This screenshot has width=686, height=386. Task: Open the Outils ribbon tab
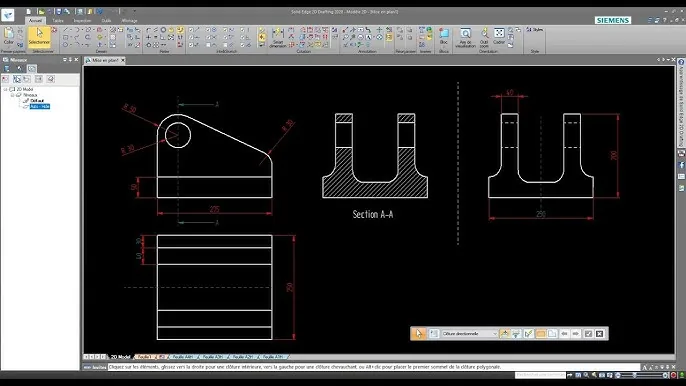coord(106,21)
